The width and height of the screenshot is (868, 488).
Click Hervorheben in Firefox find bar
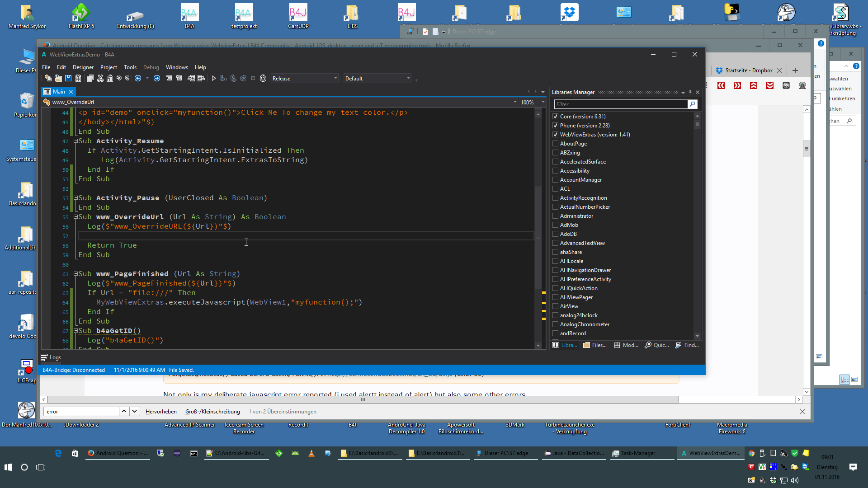(x=161, y=412)
